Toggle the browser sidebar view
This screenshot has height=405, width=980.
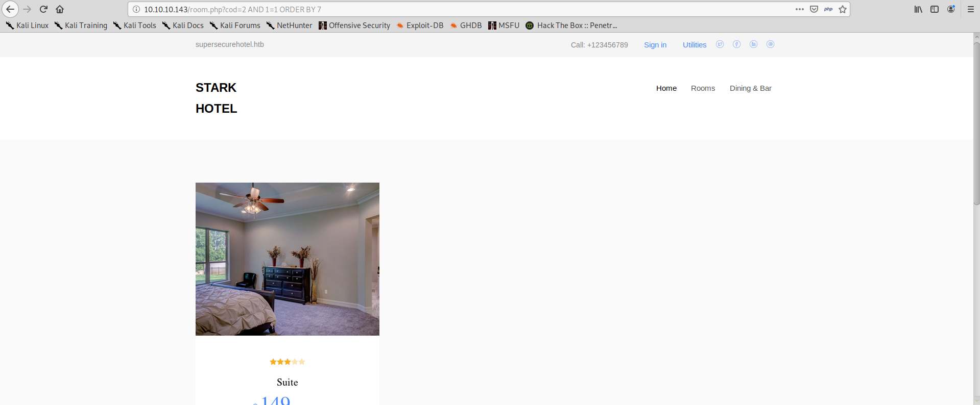934,9
